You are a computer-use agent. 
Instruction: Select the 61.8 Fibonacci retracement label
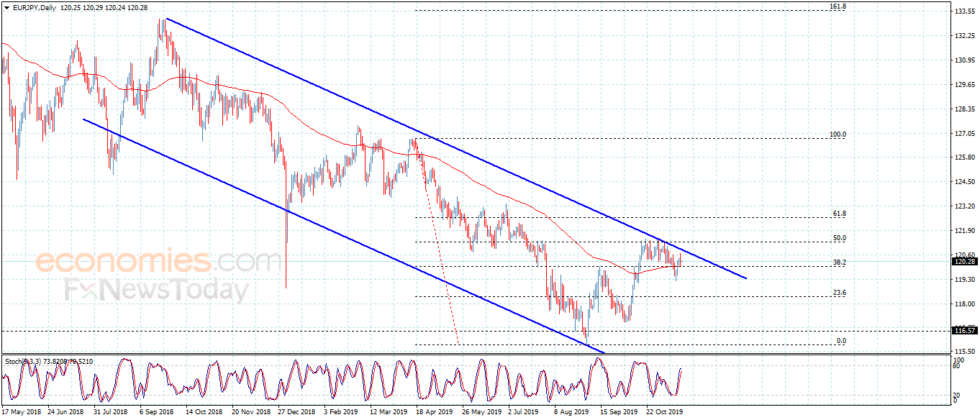click(839, 214)
